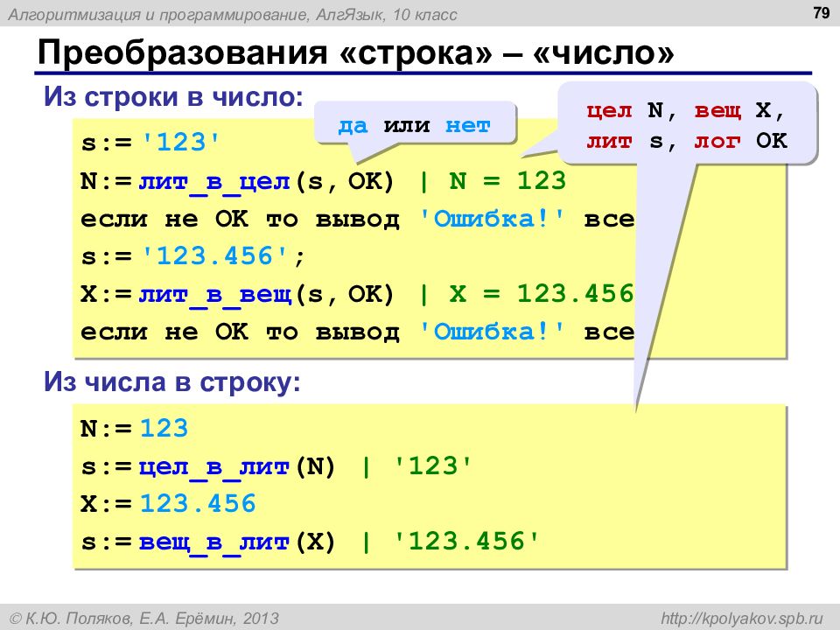The height and width of the screenshot is (630, 840).
Task: Click the copyright text "К.Ю. Поляков, Е.А. Ерёмин, 2013"
Action: click(x=152, y=619)
